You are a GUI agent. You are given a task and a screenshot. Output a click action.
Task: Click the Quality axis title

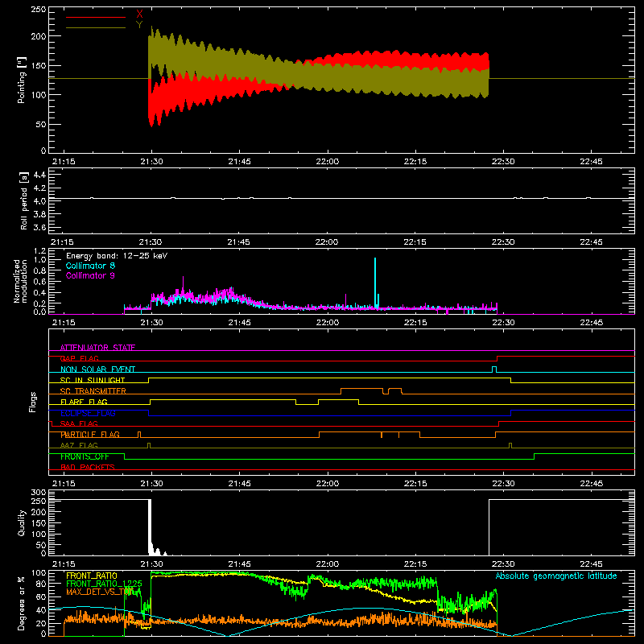point(22,522)
